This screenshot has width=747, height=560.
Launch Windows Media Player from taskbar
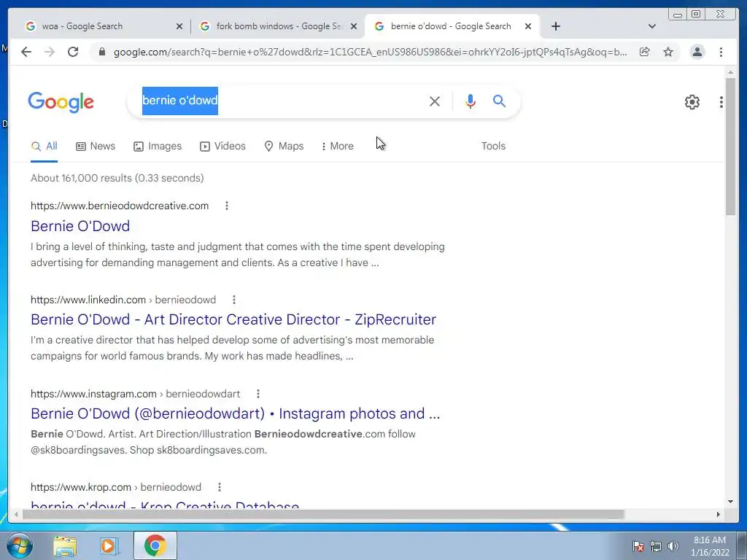click(x=109, y=546)
